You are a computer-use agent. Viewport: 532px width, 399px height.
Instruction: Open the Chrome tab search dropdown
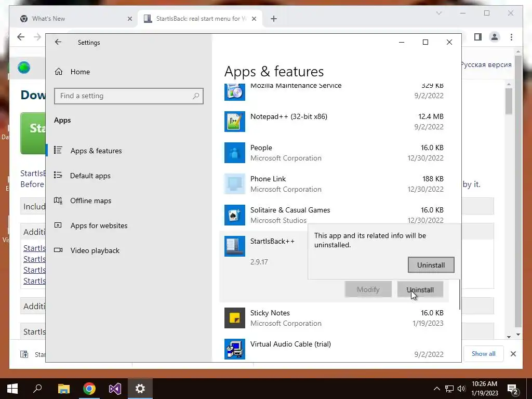click(438, 13)
